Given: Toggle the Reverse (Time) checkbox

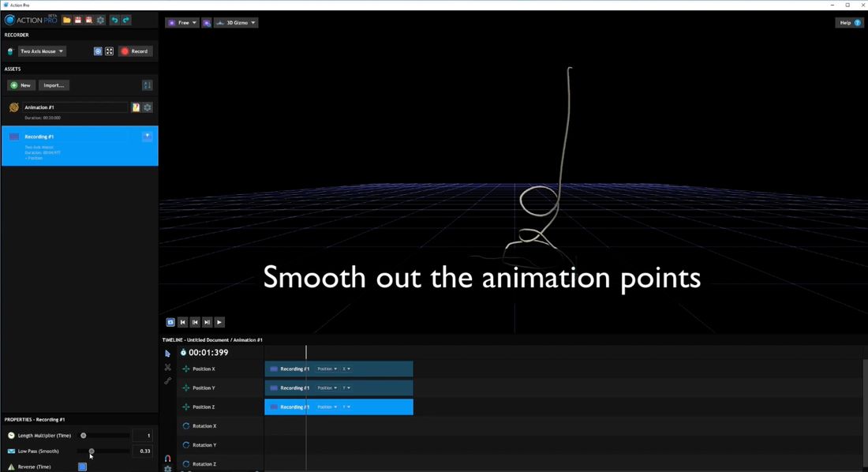Looking at the screenshot, I should 83,467.
